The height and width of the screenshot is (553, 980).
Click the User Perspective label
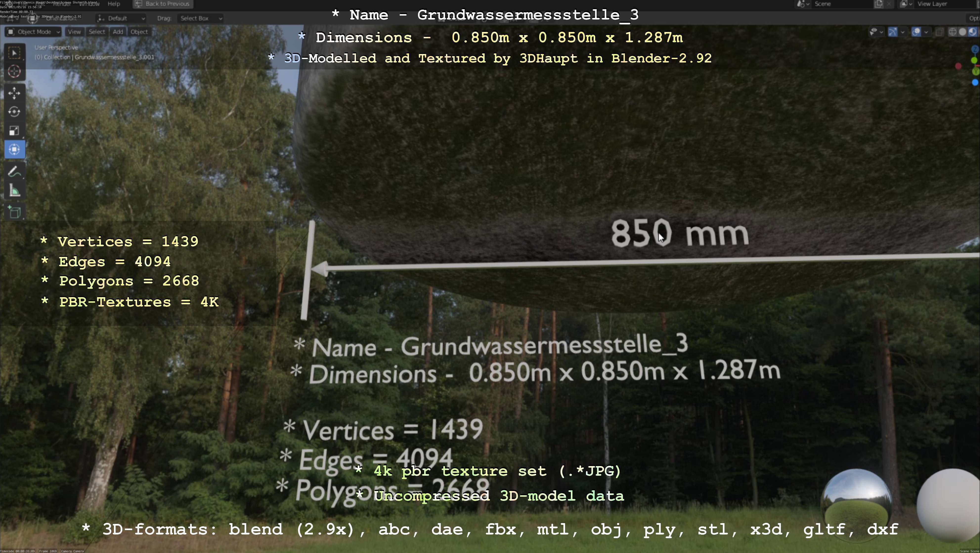pyautogui.click(x=56, y=47)
